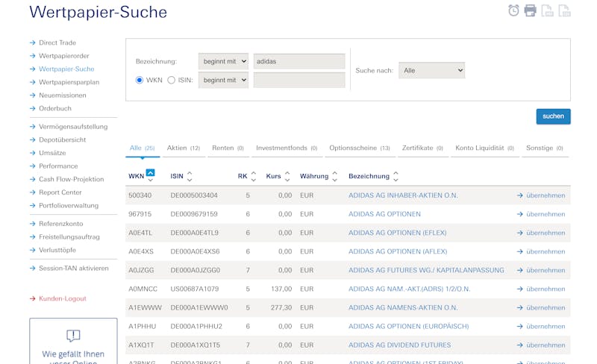The image size is (597, 364).
Task: Open Orderbuch in the sidebar
Action: point(54,108)
